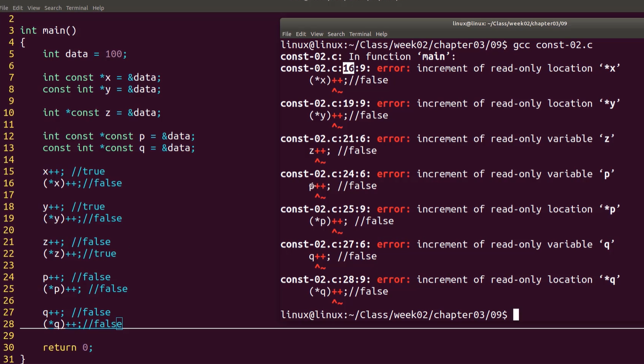
Task: Open Terminal menu of the front gcc terminal
Action: 360,34
